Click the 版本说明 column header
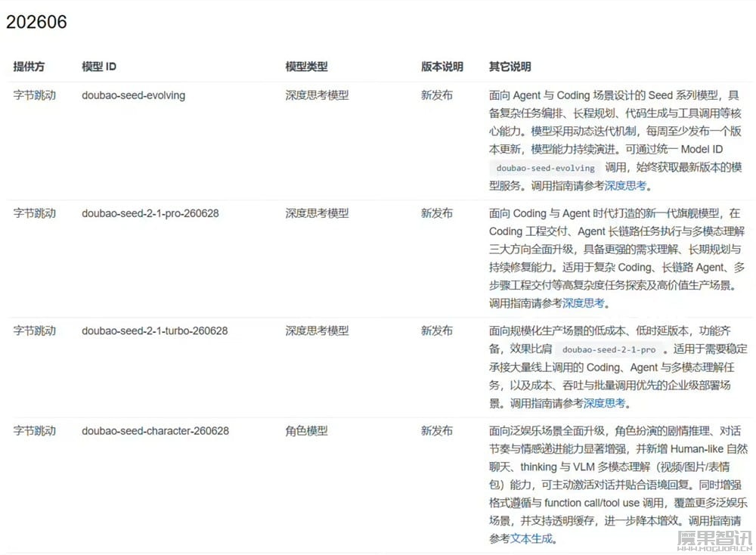This screenshot has width=756, height=555. (x=442, y=67)
